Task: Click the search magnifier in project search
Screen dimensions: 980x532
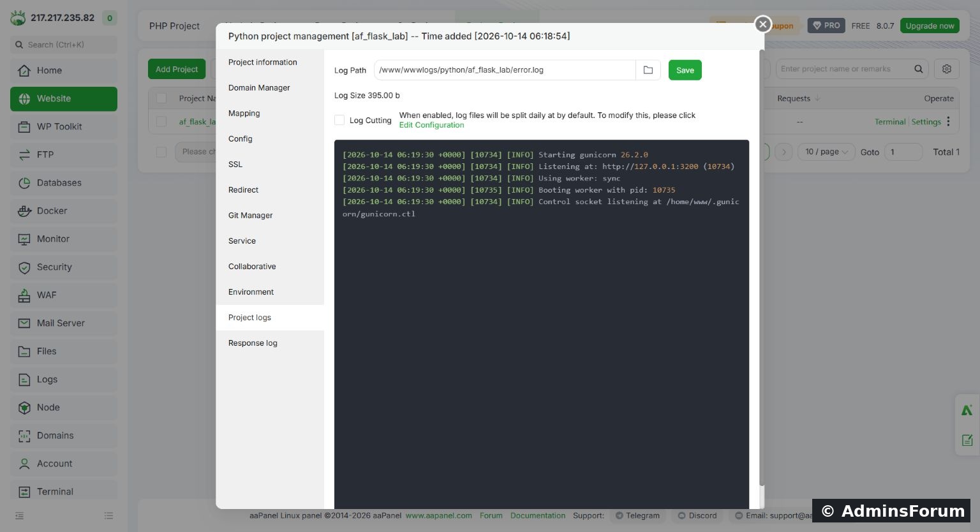Action: pyautogui.click(x=919, y=69)
